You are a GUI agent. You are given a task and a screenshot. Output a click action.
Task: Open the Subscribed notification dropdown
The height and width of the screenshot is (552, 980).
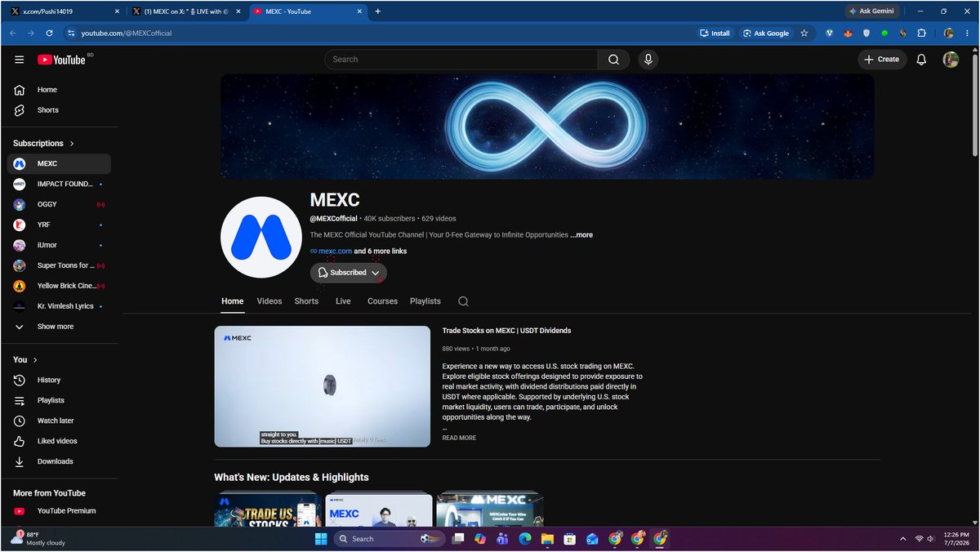click(349, 273)
